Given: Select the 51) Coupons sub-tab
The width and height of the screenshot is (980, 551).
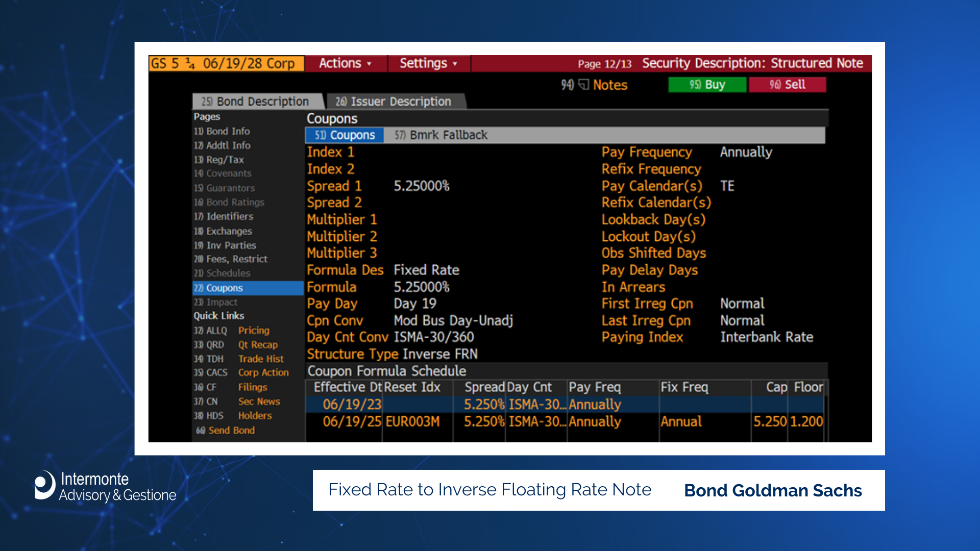Looking at the screenshot, I should [x=345, y=135].
